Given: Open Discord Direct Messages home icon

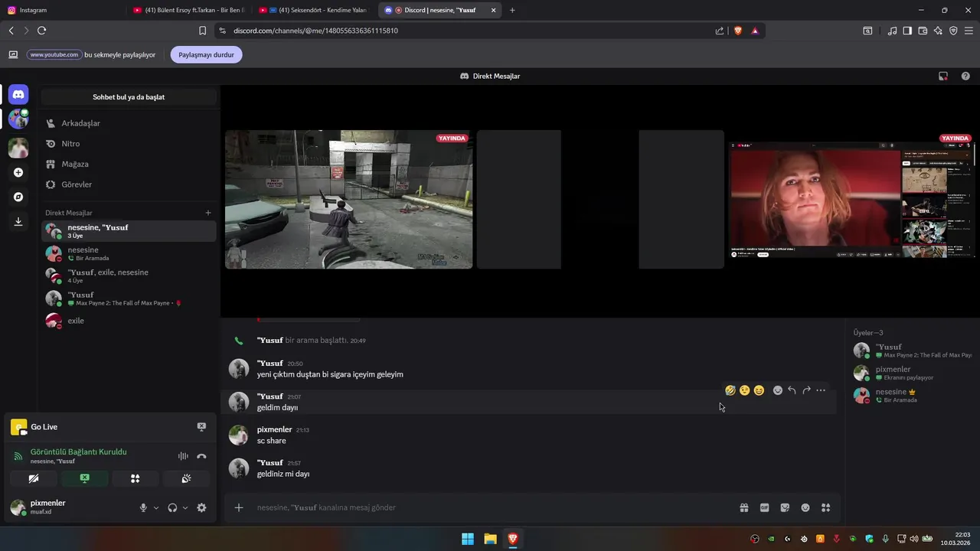Looking at the screenshot, I should 18,95.
